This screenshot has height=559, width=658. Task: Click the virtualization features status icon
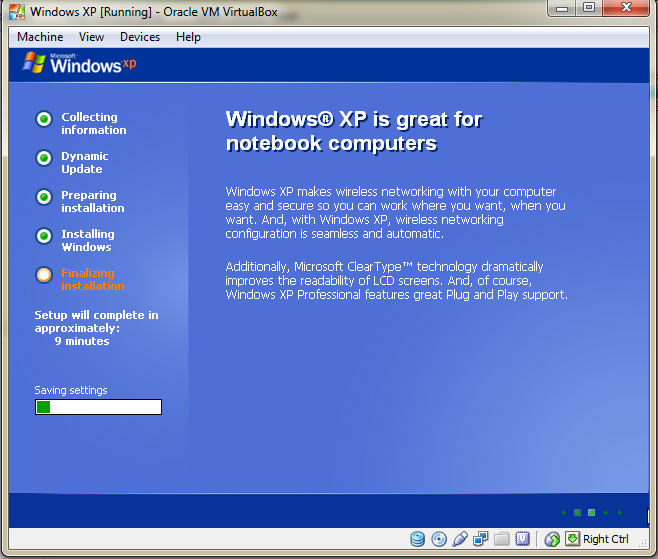click(x=522, y=539)
